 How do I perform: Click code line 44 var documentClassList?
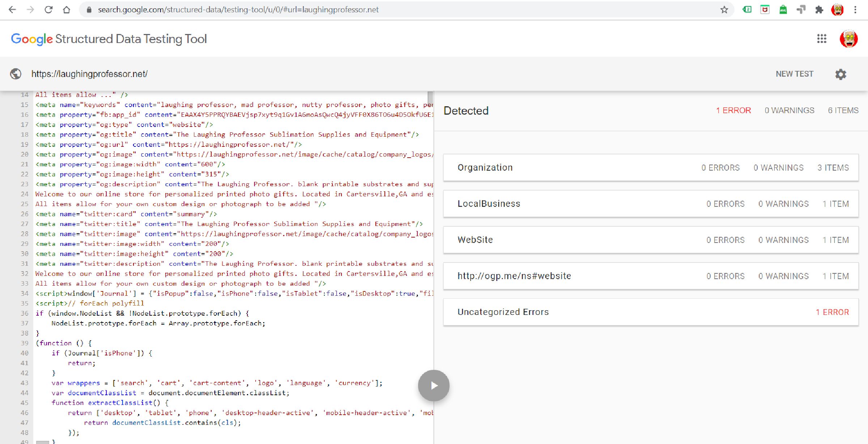pos(170,393)
